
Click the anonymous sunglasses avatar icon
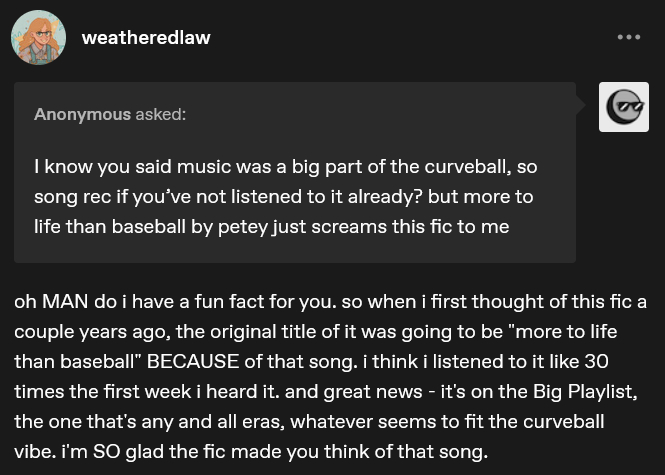pyautogui.click(x=623, y=107)
